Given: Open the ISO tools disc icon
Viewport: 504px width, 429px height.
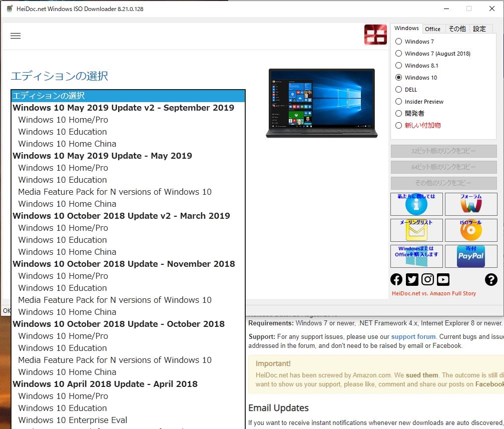Looking at the screenshot, I should coord(471,230).
